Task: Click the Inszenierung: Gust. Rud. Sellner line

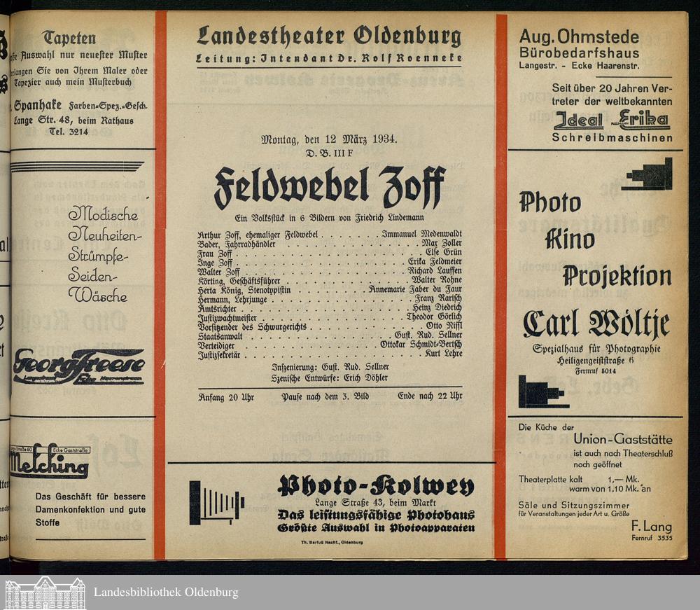Action: pyautogui.click(x=329, y=366)
